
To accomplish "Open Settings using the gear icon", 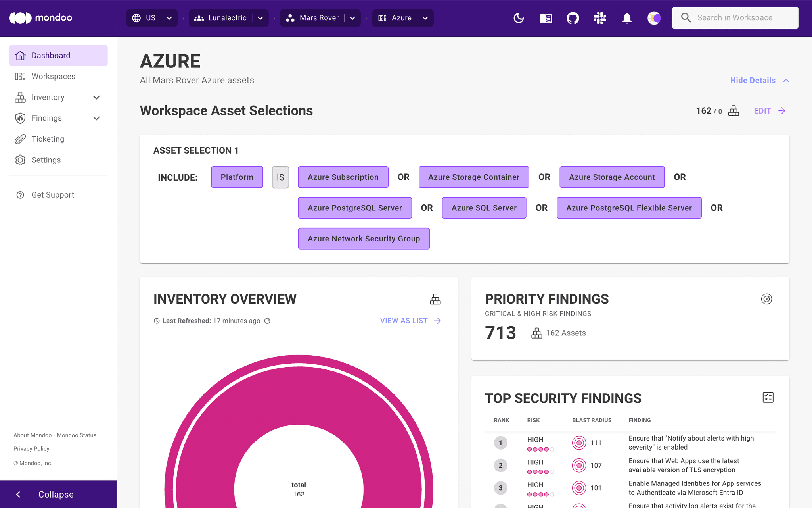I will pyautogui.click(x=20, y=160).
